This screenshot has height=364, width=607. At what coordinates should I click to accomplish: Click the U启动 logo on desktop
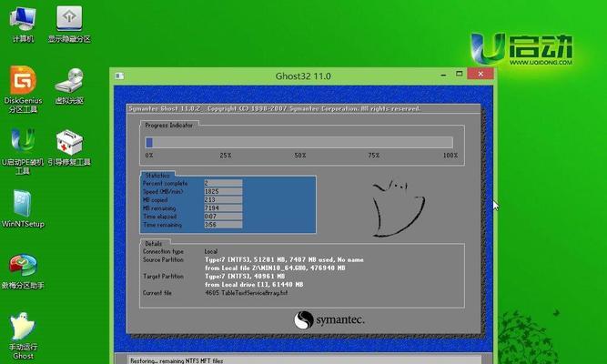pyautogui.click(x=521, y=49)
